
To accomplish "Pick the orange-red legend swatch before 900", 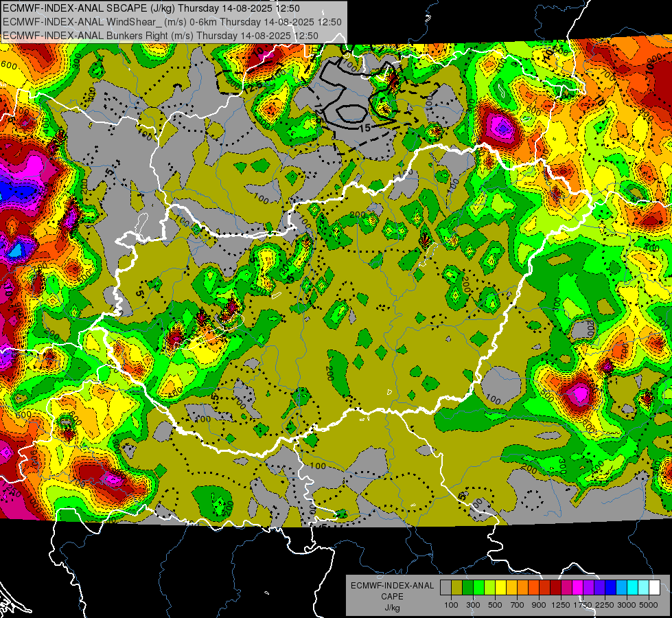I will pyautogui.click(x=533, y=587).
